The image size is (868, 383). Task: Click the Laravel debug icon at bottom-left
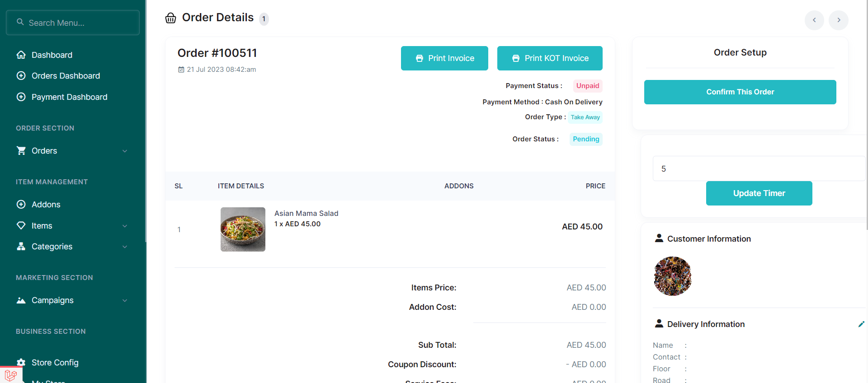[x=11, y=375]
